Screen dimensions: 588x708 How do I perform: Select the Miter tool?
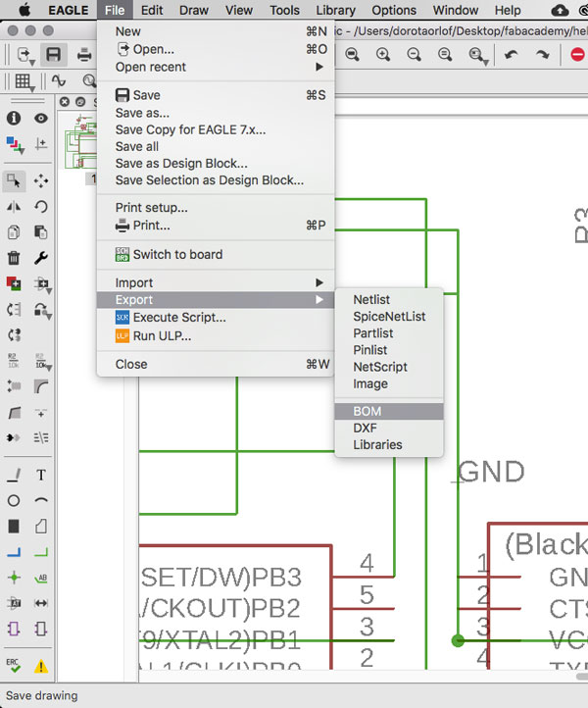pos(41,386)
